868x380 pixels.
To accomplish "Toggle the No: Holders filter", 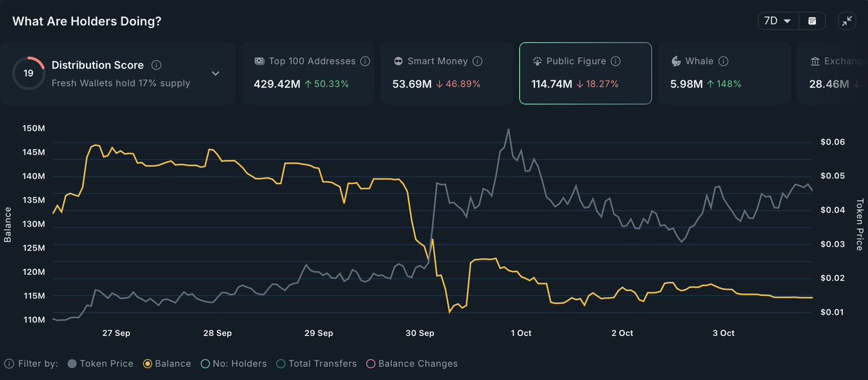I will tap(234, 363).
